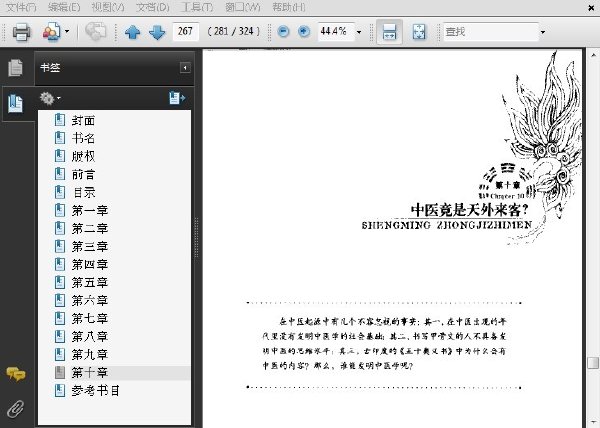Open the 工具 (Tools) menu
Screen dimensions: 600x428
tap(197, 7)
